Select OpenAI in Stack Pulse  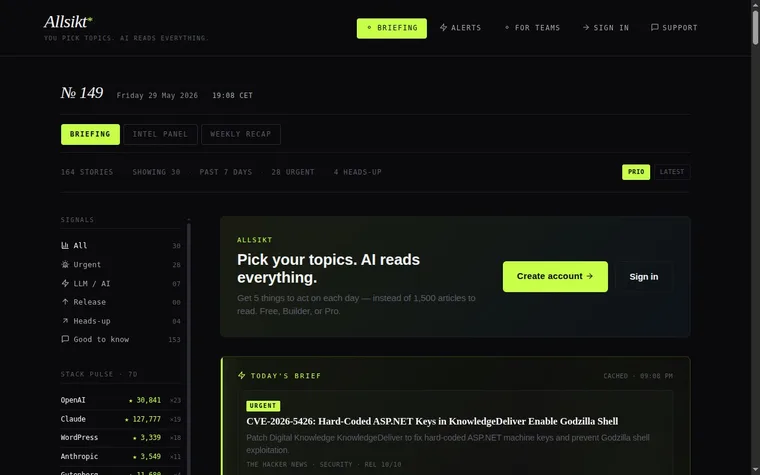tap(121, 400)
